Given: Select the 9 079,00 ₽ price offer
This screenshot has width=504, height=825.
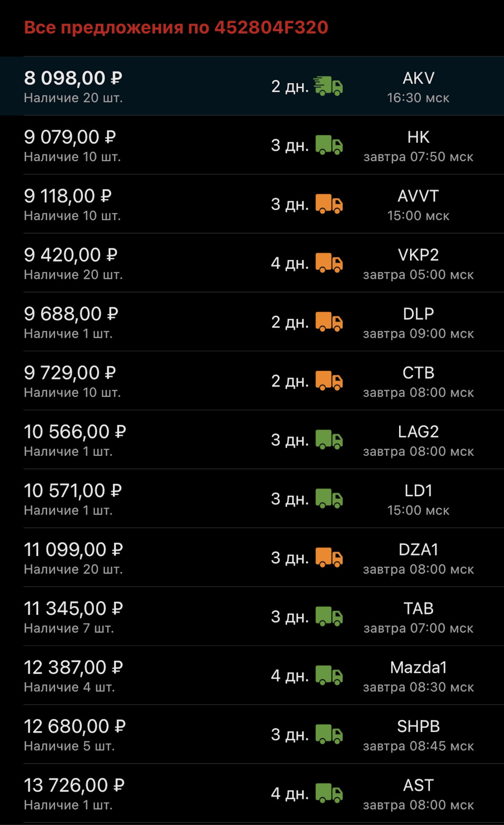Looking at the screenshot, I should click(x=70, y=137).
